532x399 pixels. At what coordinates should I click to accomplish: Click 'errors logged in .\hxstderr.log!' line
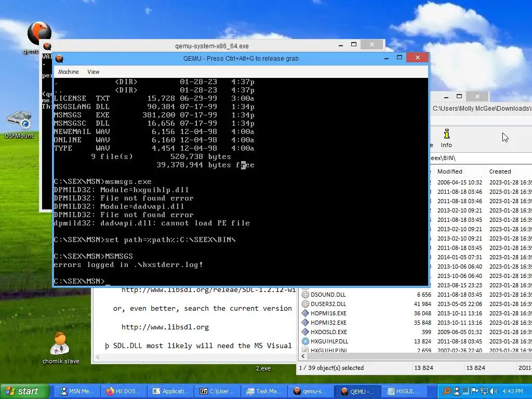(x=128, y=264)
